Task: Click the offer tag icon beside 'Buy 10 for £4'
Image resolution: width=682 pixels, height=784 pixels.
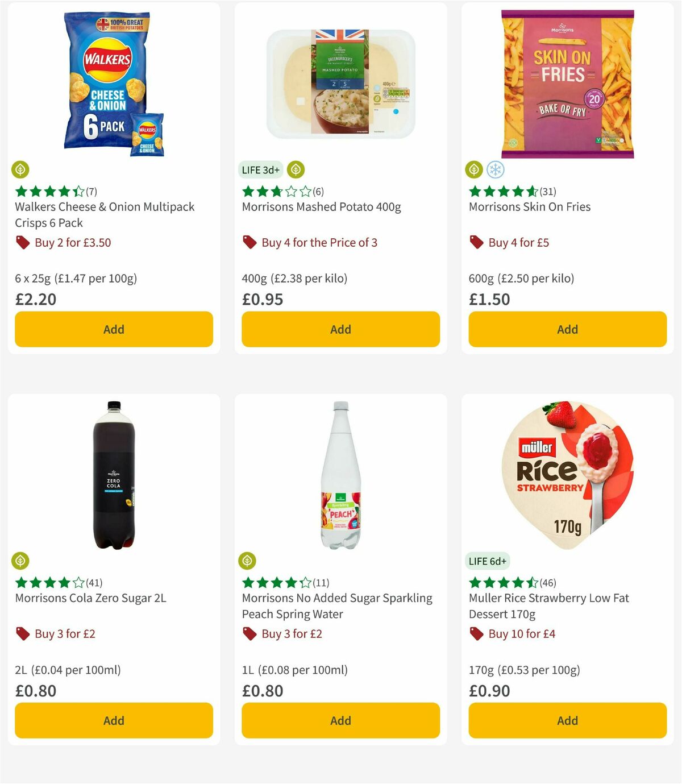Action: pyautogui.click(x=476, y=633)
